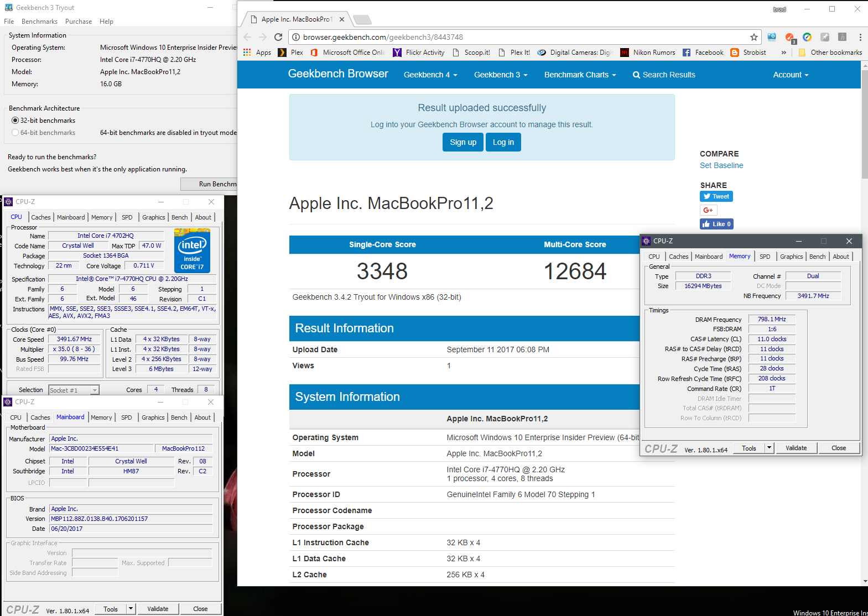Open the orange brush extension with badge
Viewport: 868px width, 616px height.
pos(790,38)
